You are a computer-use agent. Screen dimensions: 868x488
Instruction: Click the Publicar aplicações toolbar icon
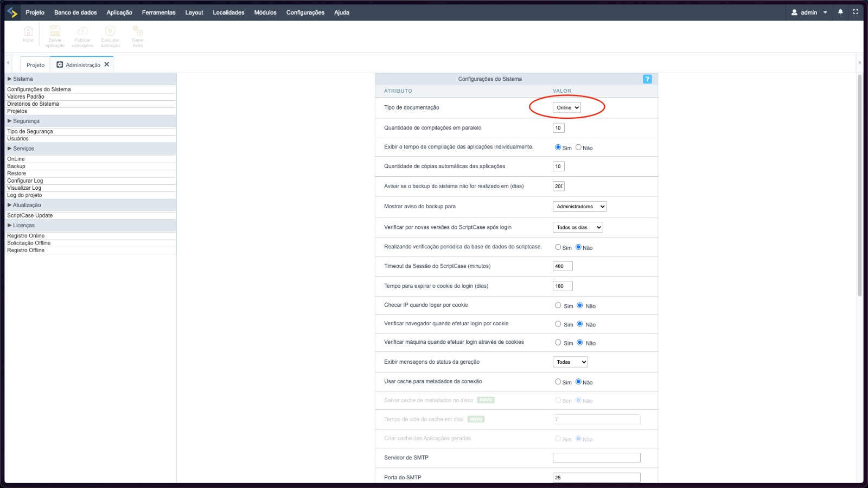click(82, 32)
